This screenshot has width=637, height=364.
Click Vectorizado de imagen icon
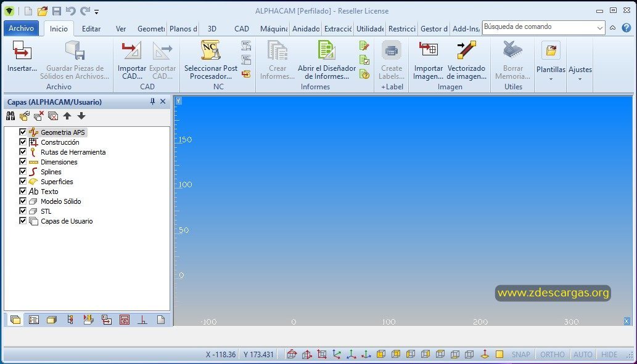click(x=466, y=50)
